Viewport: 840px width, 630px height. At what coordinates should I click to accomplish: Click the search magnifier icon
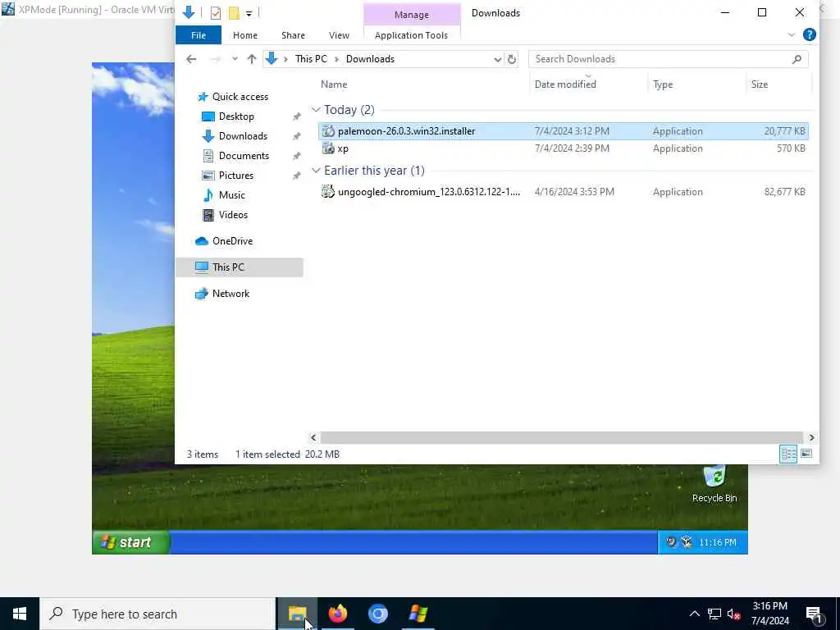[x=797, y=59]
